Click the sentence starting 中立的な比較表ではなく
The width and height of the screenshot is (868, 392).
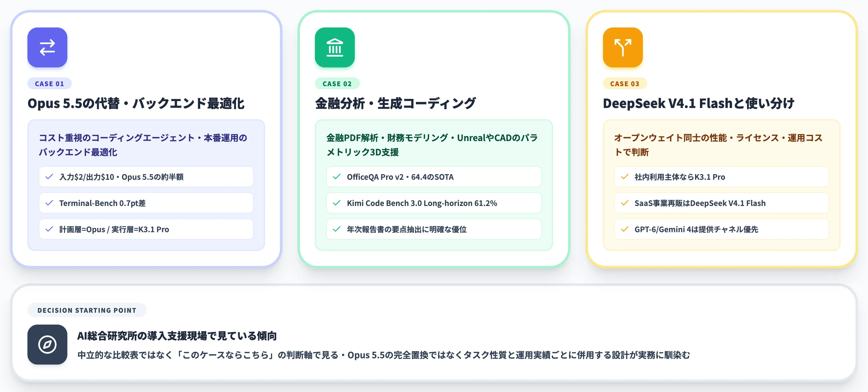tap(383, 355)
